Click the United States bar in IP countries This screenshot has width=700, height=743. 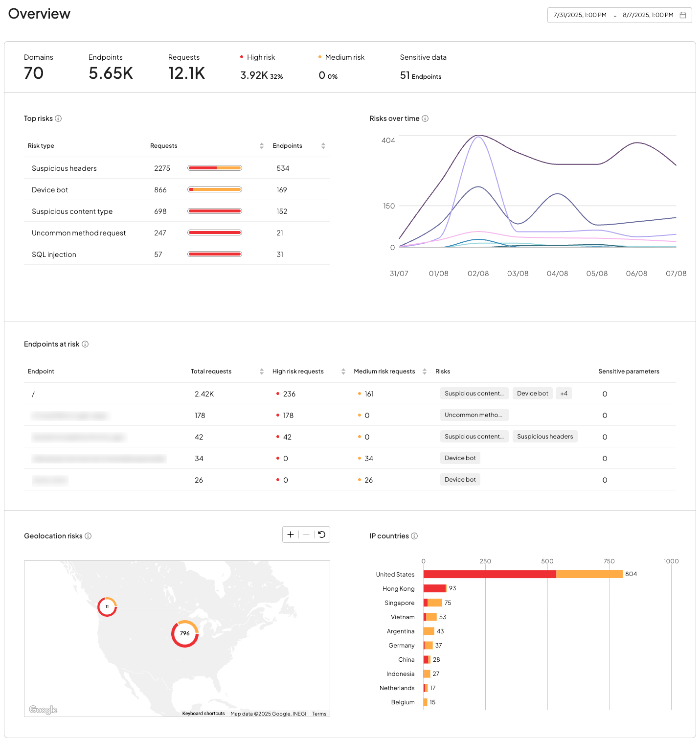click(x=522, y=574)
